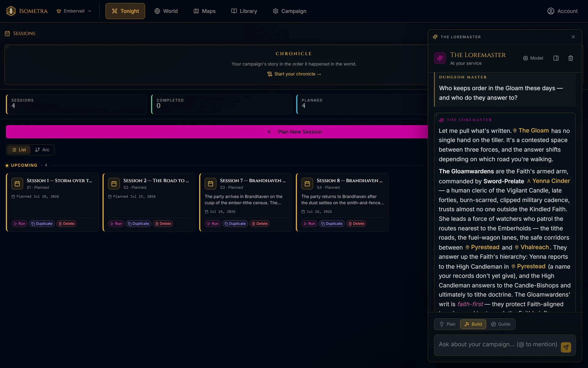Click the Loremaster header sparkle icon

(x=435, y=37)
